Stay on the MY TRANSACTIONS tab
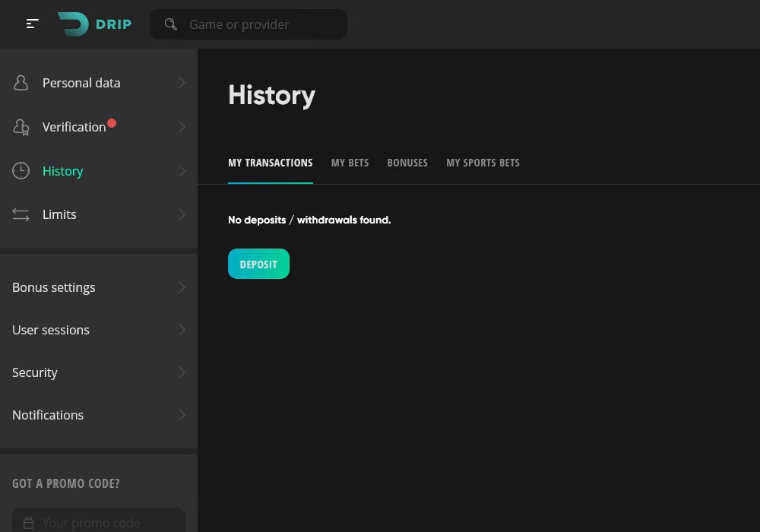This screenshot has width=760, height=532. pyautogui.click(x=270, y=163)
